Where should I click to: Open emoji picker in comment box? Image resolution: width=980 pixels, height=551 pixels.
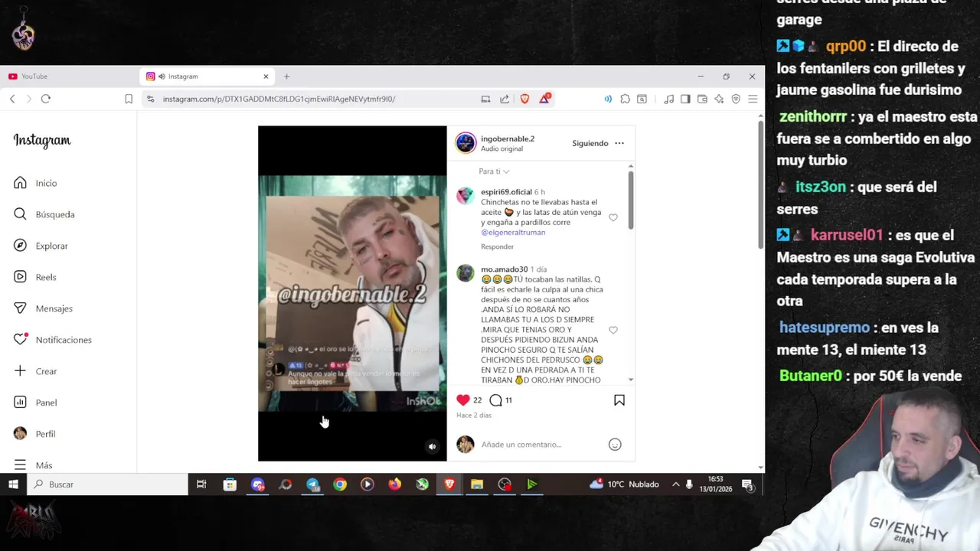(615, 445)
